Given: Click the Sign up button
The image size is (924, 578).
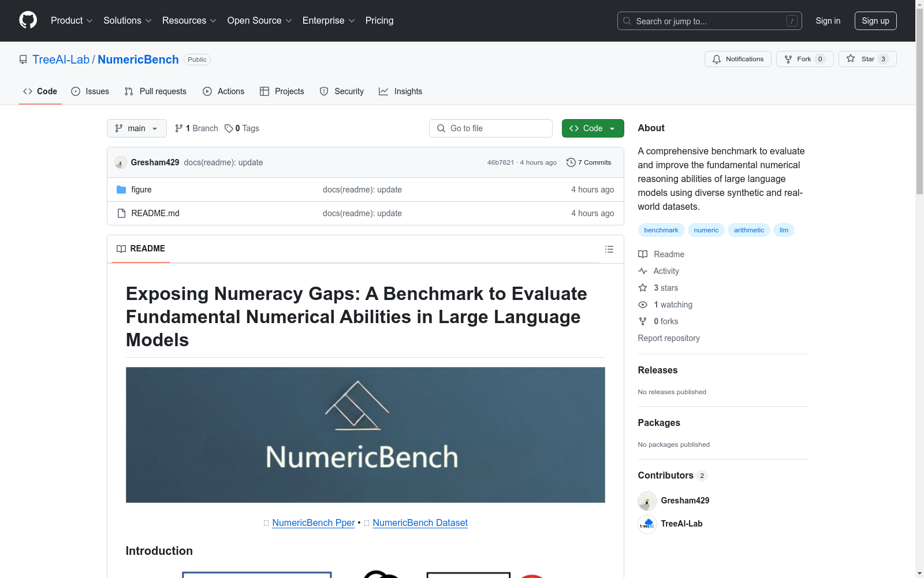Looking at the screenshot, I should tap(875, 21).
